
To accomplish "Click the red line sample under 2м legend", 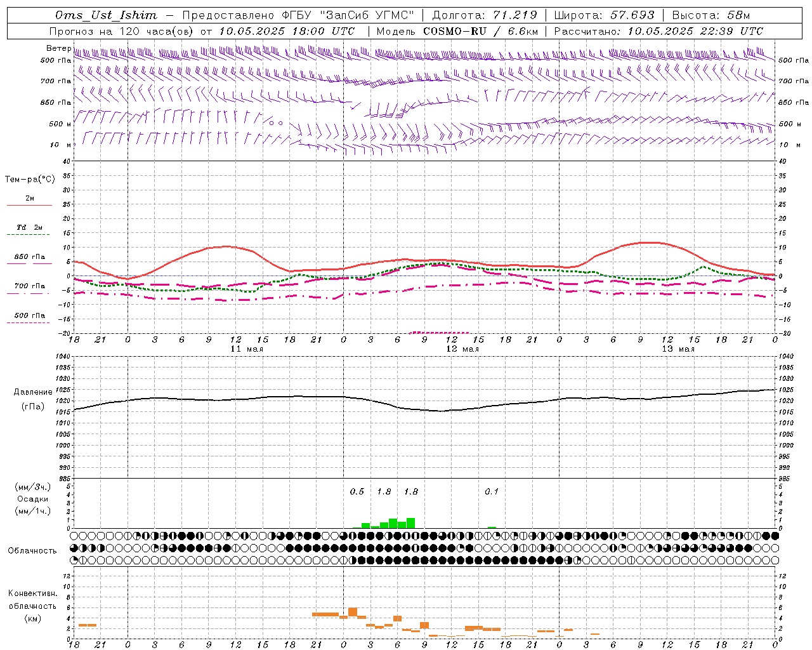I will coord(29,205).
